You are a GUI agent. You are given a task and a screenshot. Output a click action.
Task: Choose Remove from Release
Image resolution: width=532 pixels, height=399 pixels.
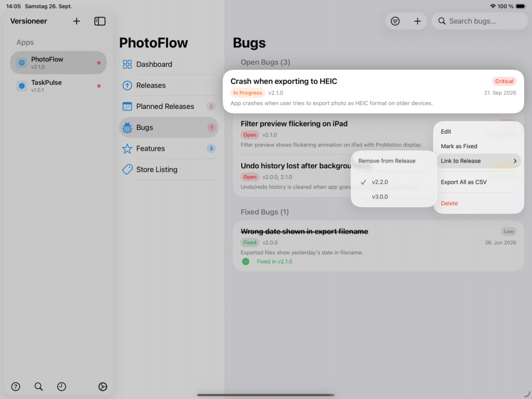394,161
